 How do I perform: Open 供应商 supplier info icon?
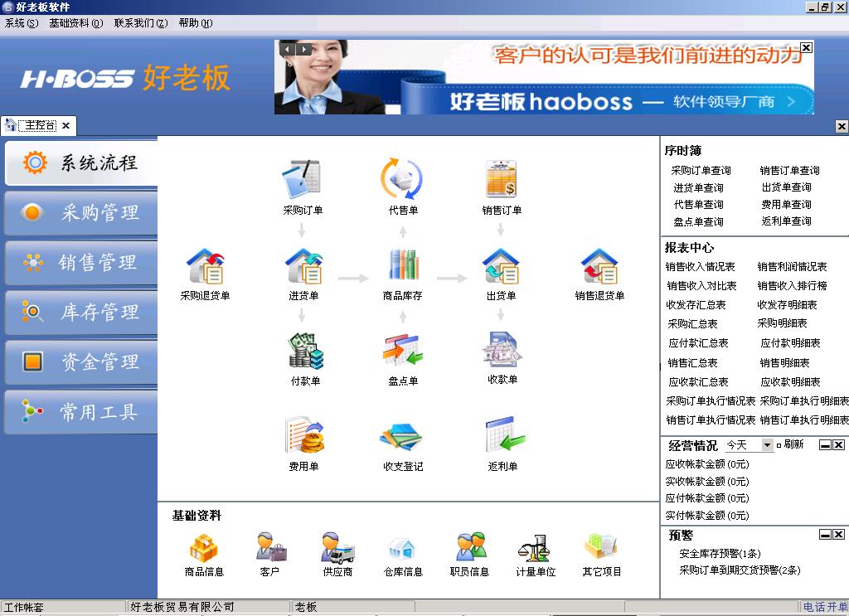(x=337, y=548)
